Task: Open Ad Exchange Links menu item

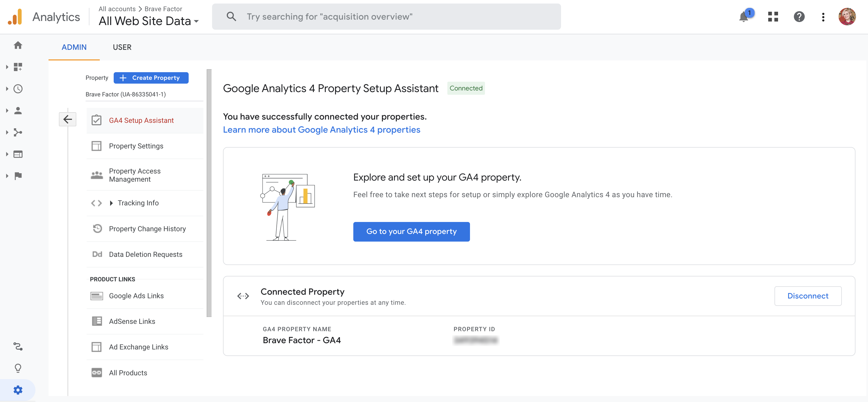Action: point(145,347)
